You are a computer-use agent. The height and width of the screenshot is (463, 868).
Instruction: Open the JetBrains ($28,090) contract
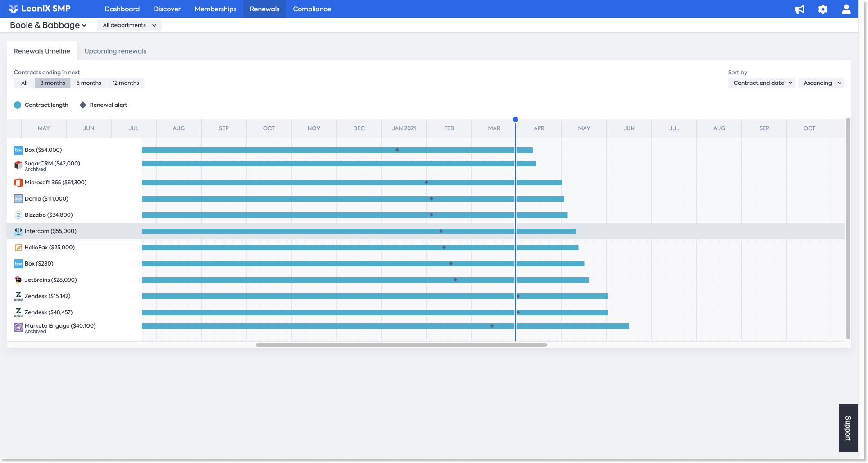coord(50,280)
